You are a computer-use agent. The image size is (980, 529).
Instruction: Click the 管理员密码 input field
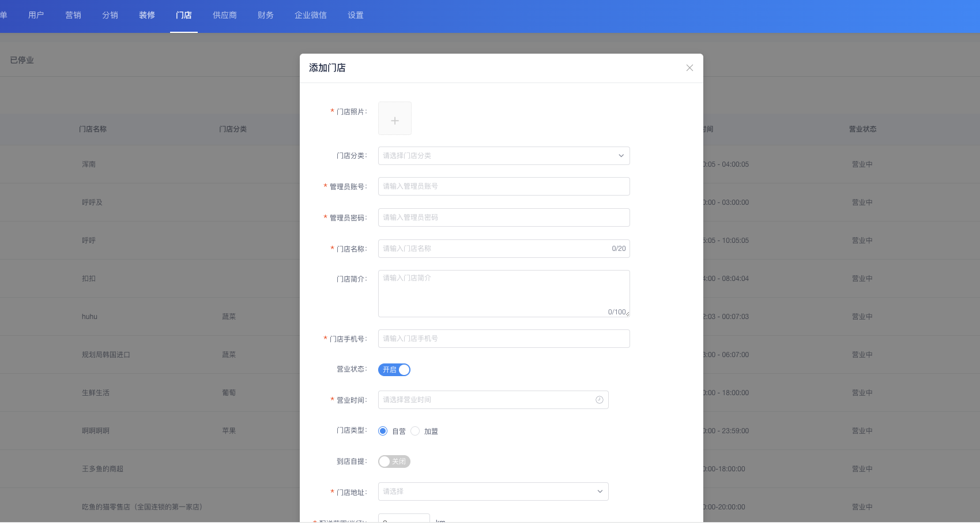[x=504, y=217]
